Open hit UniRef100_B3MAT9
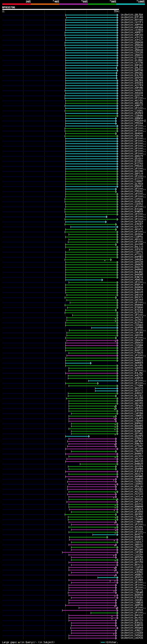Viewport: 147px width, 644px height. pos(132,290)
